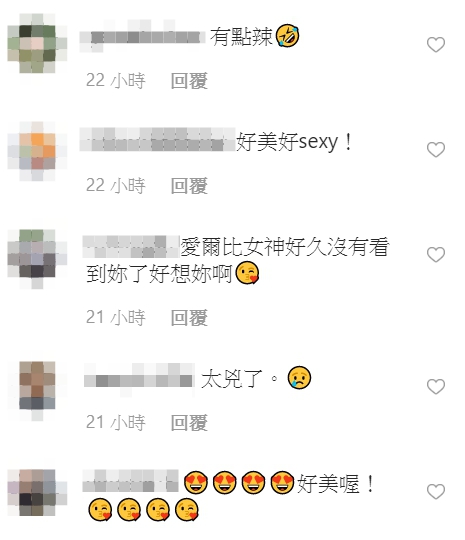Viewport: 465px width, 540px height.
Task: Open avatar of '好美喔！' commenter
Action: (x=37, y=492)
